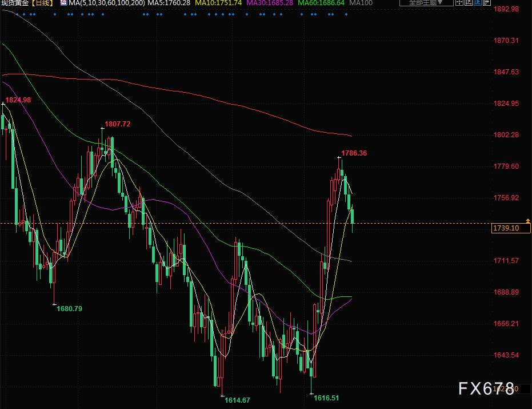
Task: Click the 1643.54 price-axis value
Action: [x=506, y=355]
